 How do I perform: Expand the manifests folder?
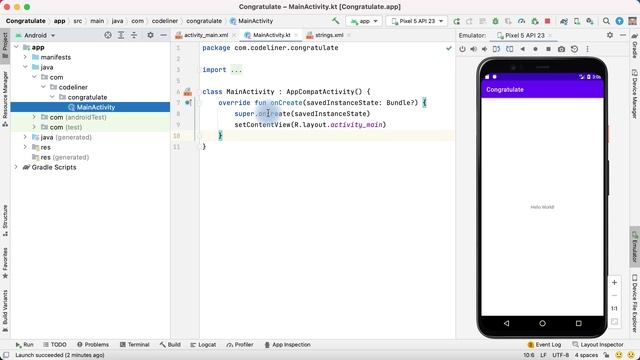tap(25, 57)
